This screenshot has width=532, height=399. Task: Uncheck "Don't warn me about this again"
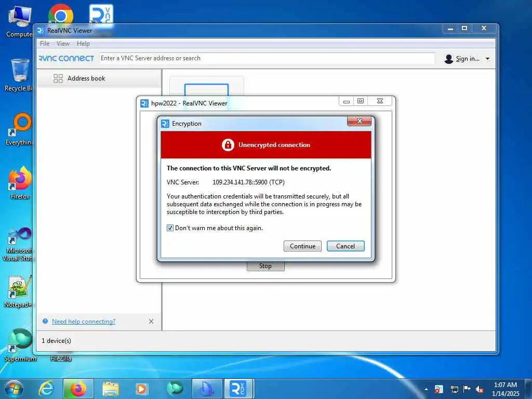point(170,228)
